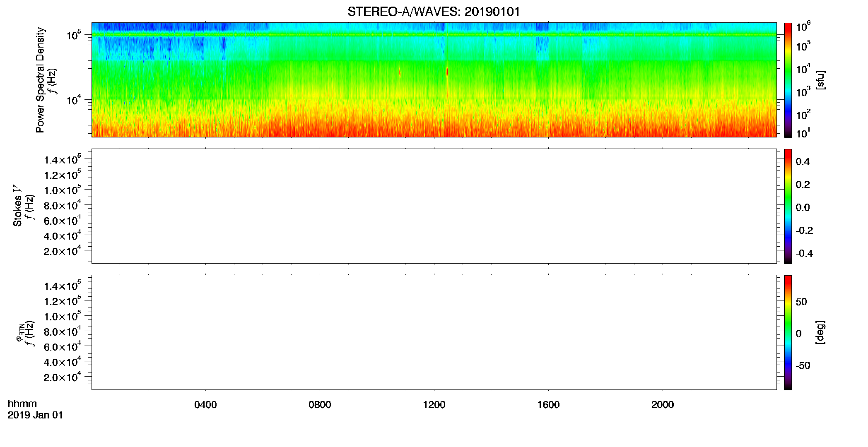Click the 10^1 label on sfu colorbar
This screenshot has height=447, width=868.
(x=803, y=133)
